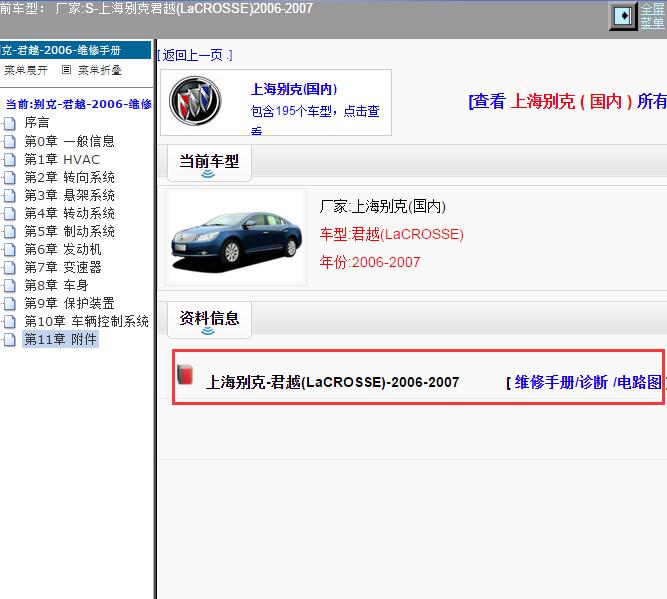The height and width of the screenshot is (599, 667).
Task: Click the page icon next to 序言
Action: (x=9, y=123)
